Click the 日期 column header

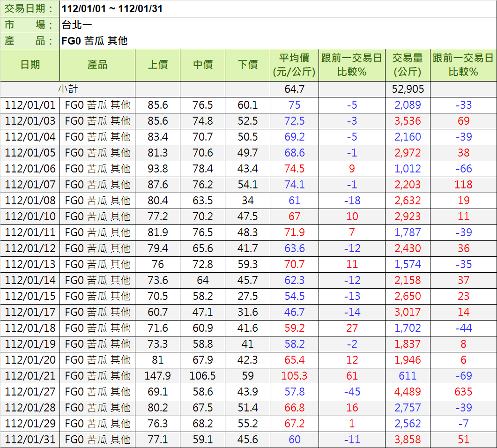(x=30, y=65)
